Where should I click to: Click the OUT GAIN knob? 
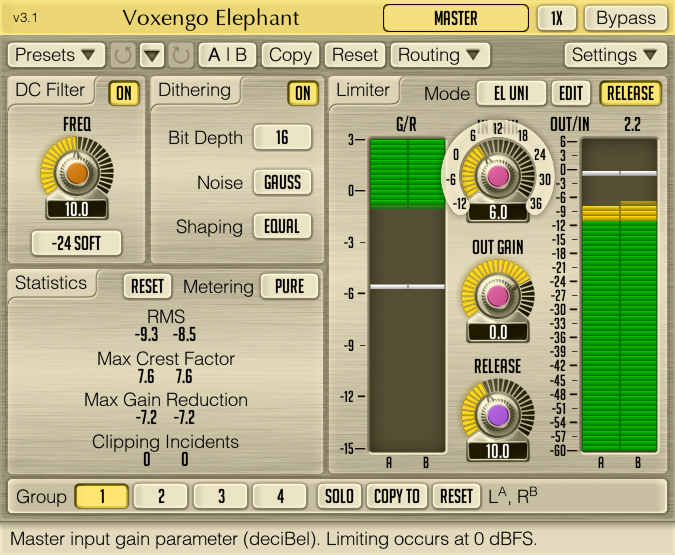[498, 296]
